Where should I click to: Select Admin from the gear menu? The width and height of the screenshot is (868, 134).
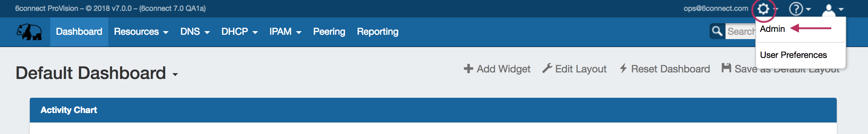772,29
